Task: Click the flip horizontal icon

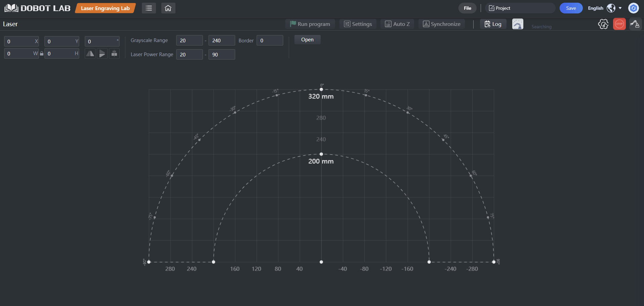Action: [x=90, y=53]
